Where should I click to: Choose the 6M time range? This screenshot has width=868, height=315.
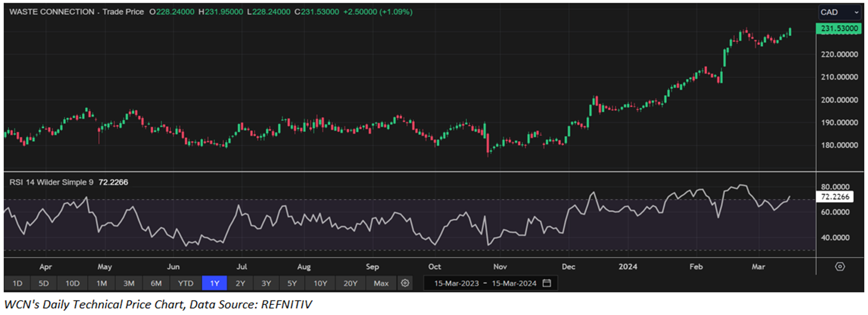[156, 283]
